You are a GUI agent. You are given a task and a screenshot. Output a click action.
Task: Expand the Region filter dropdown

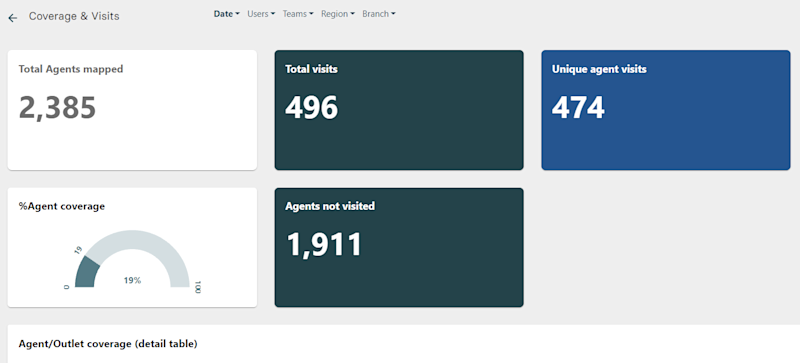pyautogui.click(x=338, y=14)
